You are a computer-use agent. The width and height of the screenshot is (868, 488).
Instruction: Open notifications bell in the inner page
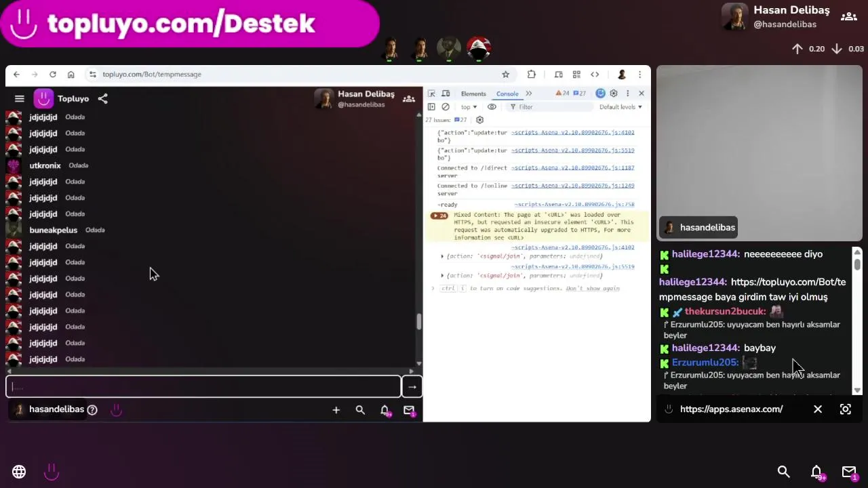[384, 410]
